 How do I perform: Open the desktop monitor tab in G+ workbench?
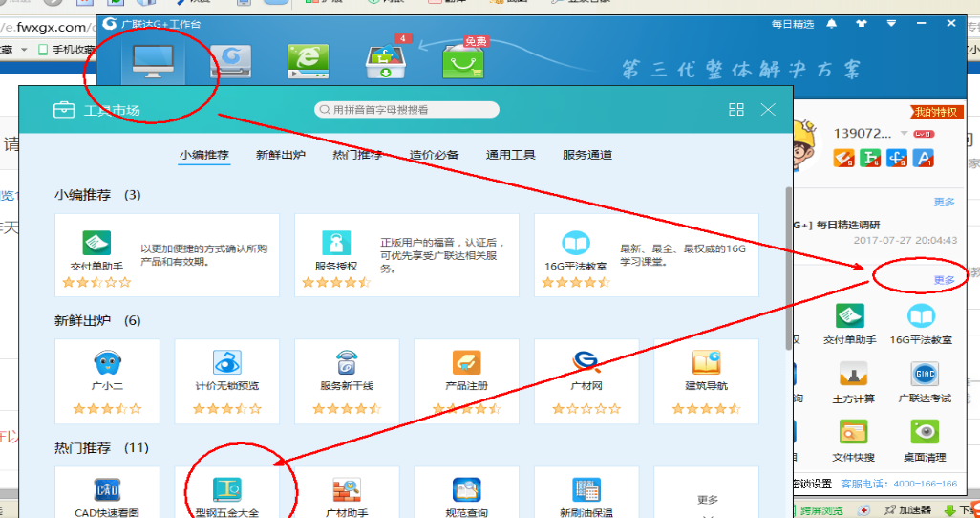tap(153, 61)
